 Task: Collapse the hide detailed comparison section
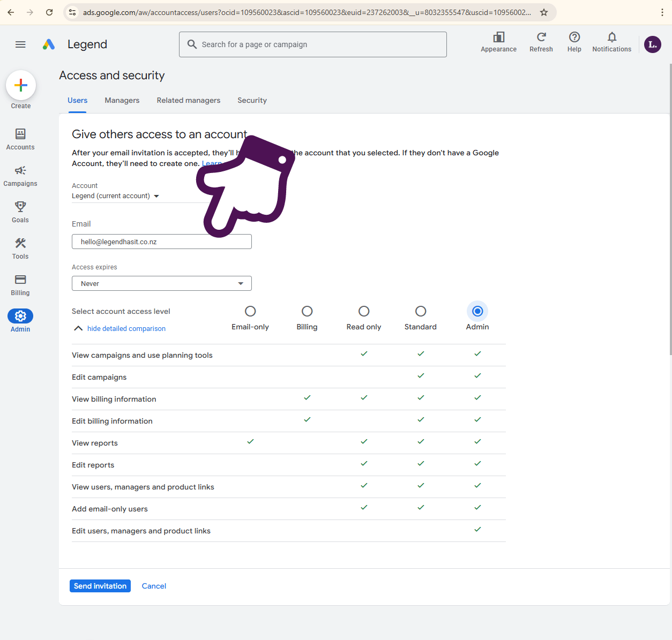tap(126, 328)
